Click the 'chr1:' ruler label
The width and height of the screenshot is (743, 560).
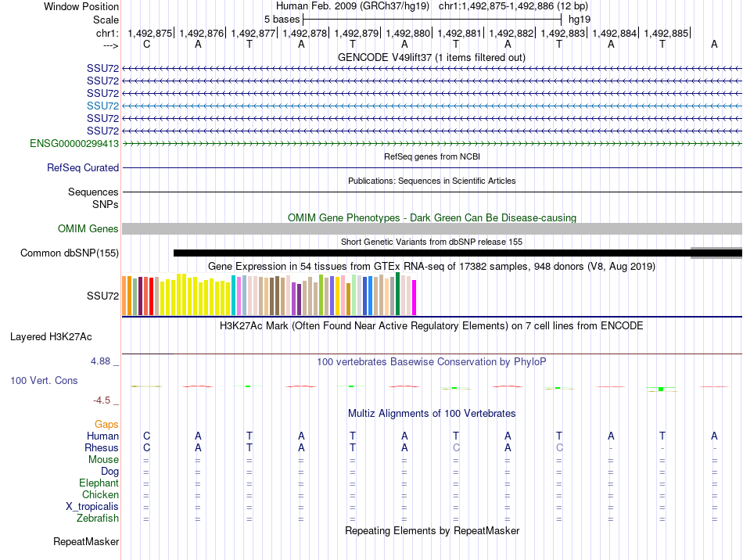point(107,33)
